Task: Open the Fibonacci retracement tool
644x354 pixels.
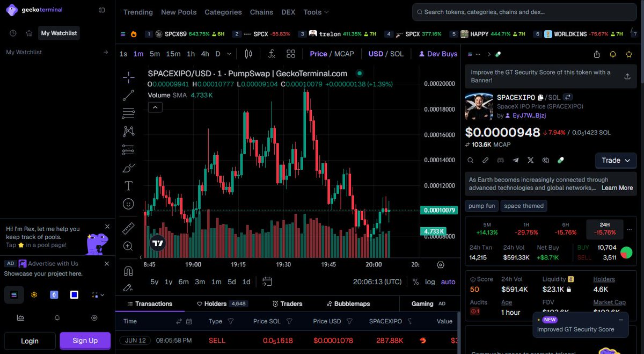Action: [x=128, y=113]
